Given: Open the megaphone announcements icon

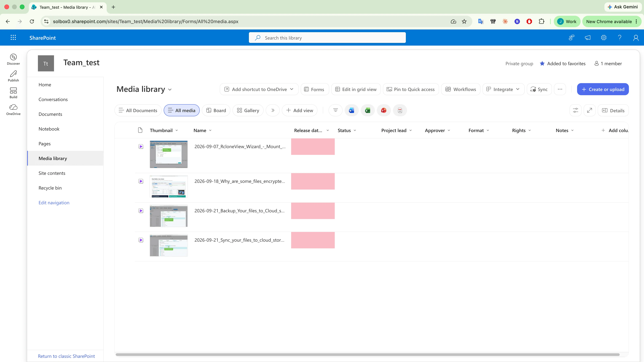Looking at the screenshot, I should coord(587,38).
